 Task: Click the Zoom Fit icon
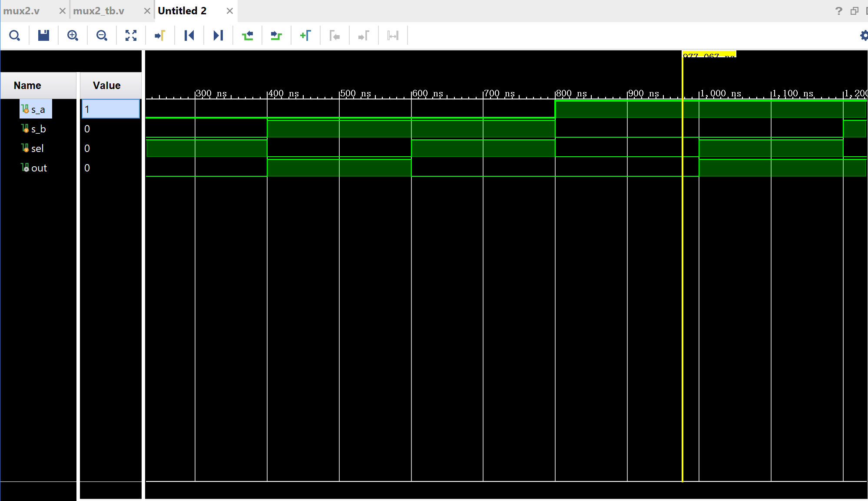[131, 36]
